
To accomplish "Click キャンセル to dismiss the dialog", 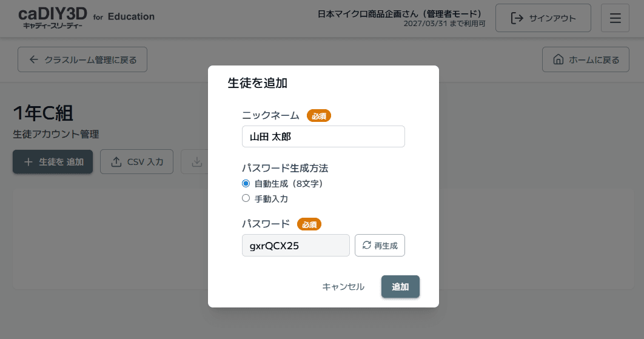I will [x=343, y=286].
